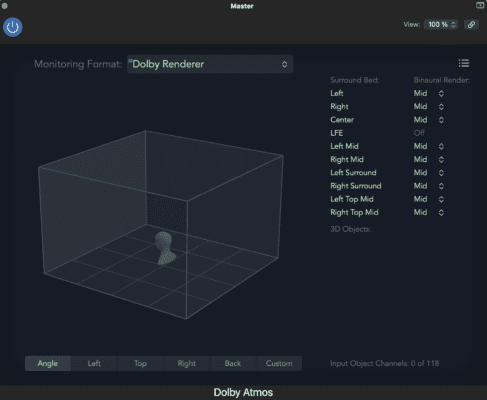
Task: Open the list view icon
Action: [464, 63]
